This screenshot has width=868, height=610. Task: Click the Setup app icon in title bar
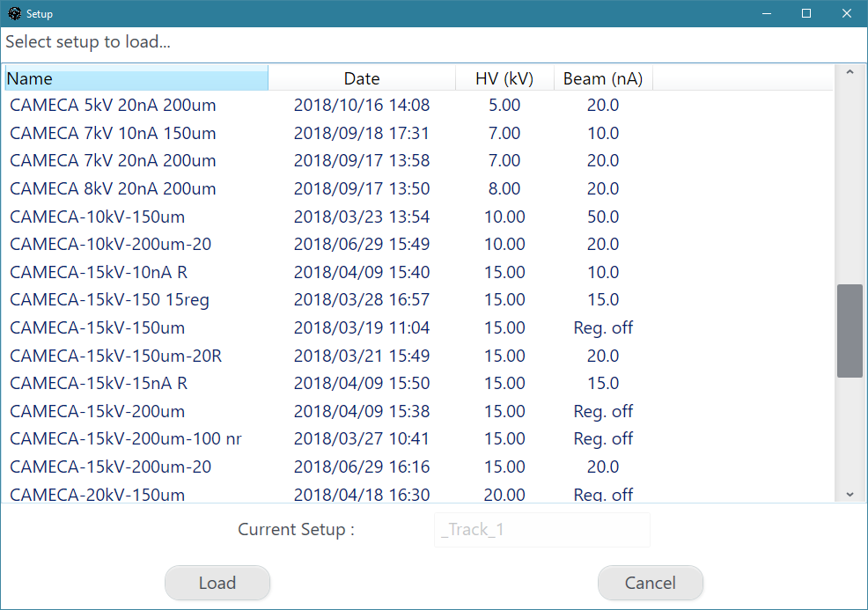14,13
